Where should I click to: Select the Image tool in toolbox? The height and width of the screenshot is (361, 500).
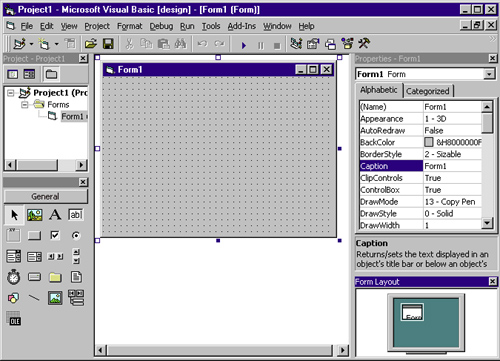coord(55,298)
